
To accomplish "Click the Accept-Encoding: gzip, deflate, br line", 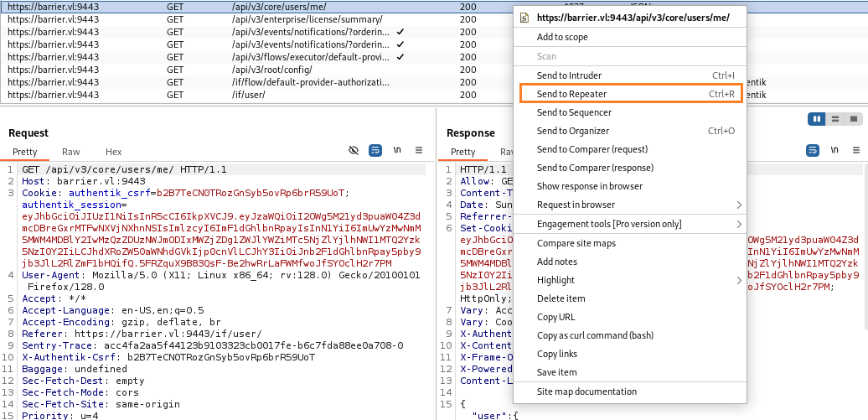I will click(121, 322).
